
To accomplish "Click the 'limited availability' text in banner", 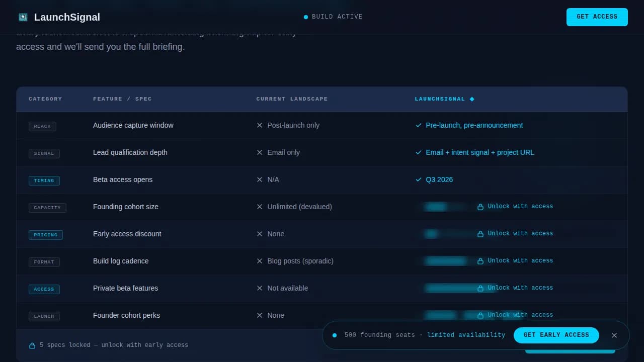I will (466, 335).
